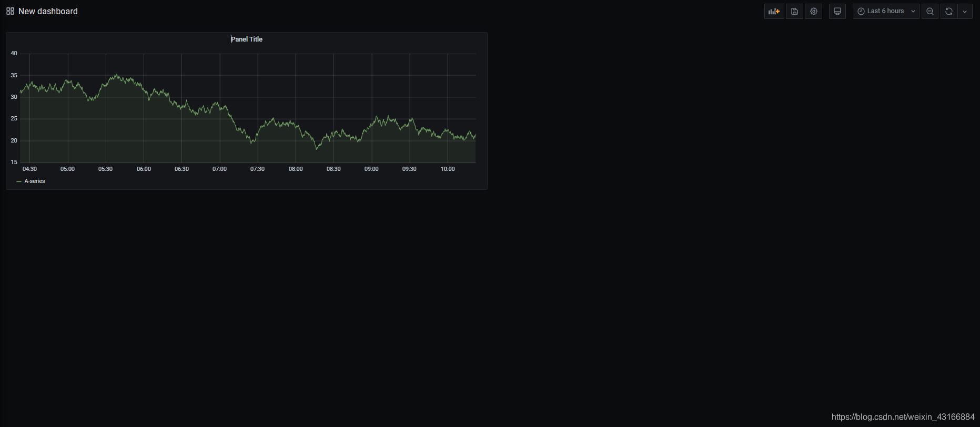Click the 05:30 time axis label

point(105,169)
